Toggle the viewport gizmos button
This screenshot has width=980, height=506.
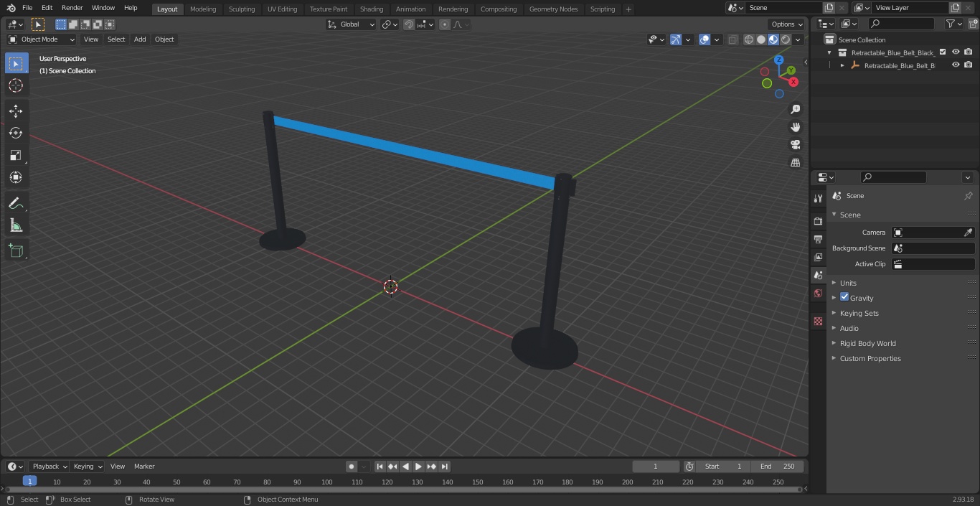pyautogui.click(x=676, y=39)
